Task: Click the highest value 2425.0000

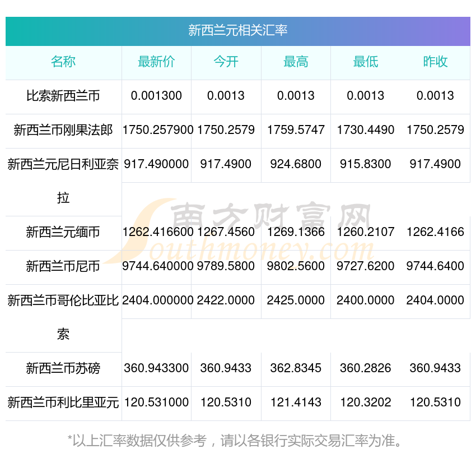Action: pyautogui.click(x=296, y=300)
